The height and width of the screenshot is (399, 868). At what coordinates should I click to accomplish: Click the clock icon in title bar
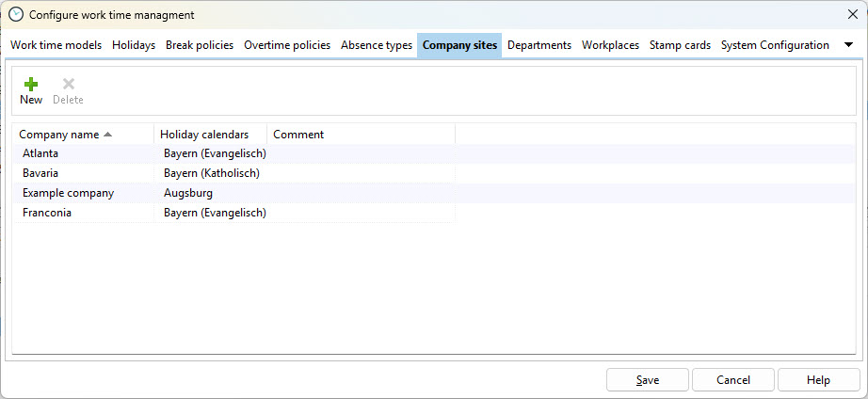(x=15, y=14)
